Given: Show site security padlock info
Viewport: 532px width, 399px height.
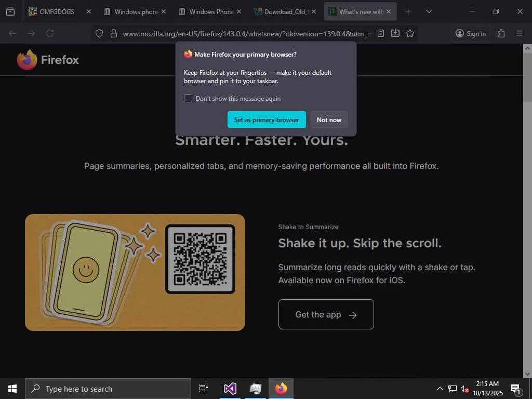Looking at the screenshot, I should (114, 33).
